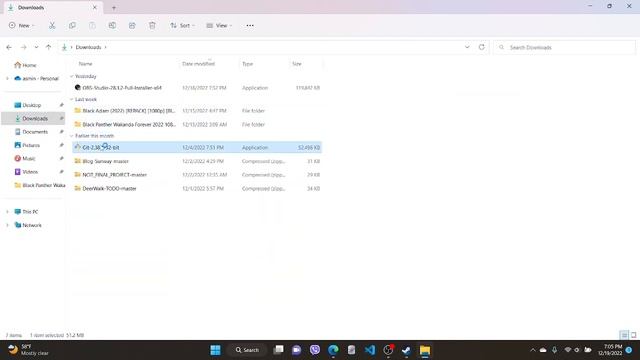The height and width of the screenshot is (360, 640).
Task: Open the See more ellipsis menu
Action: pos(250,25)
